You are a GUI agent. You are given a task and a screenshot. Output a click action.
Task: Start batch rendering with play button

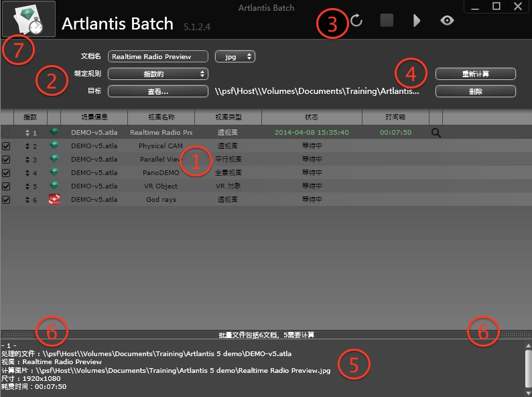pyautogui.click(x=417, y=21)
